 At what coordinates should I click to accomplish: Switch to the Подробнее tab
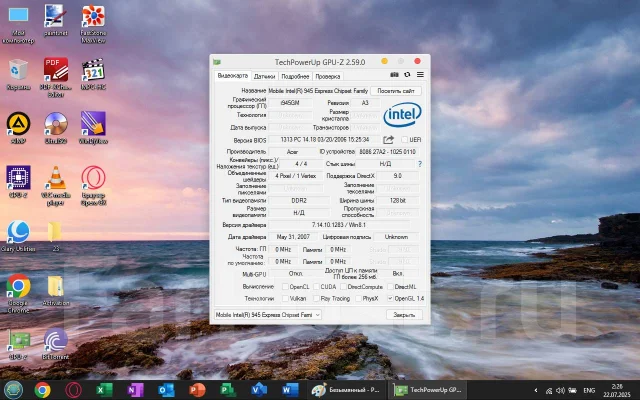[x=295, y=76]
